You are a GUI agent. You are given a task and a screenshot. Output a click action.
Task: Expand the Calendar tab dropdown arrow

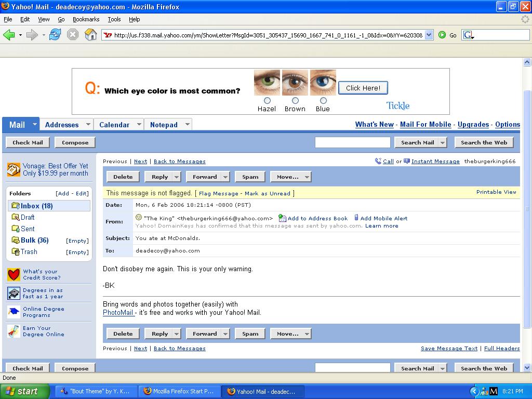pos(139,125)
